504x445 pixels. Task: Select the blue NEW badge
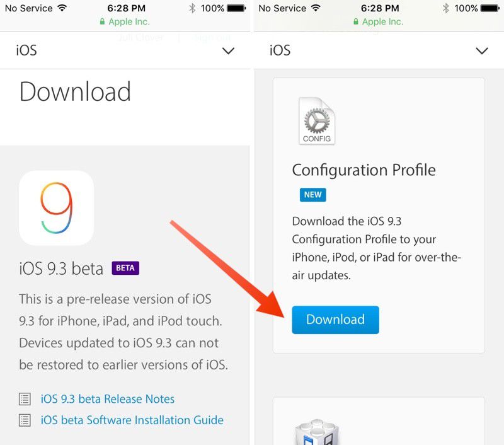click(313, 195)
